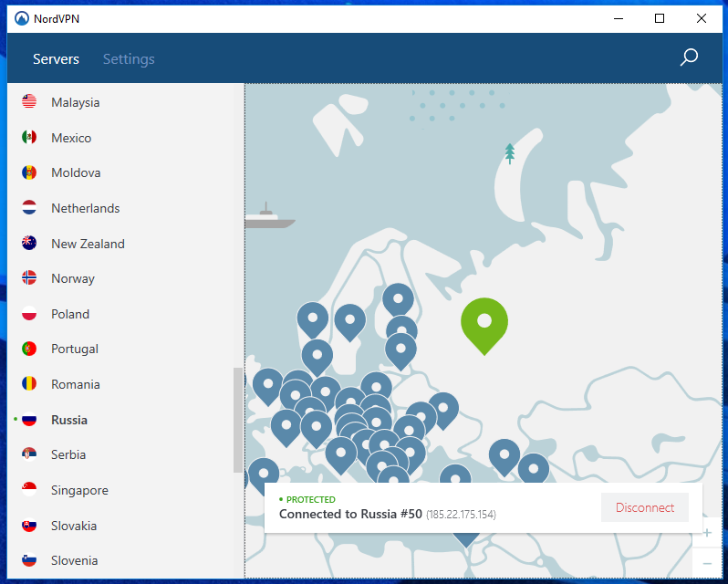Zoom in the map with plus button
728x584 pixels.
[707, 533]
